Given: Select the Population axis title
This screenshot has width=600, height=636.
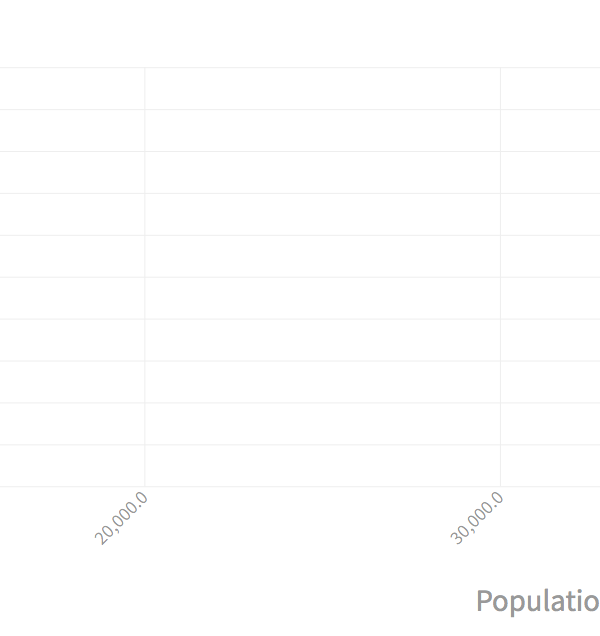Looking at the screenshot, I should 538,601.
